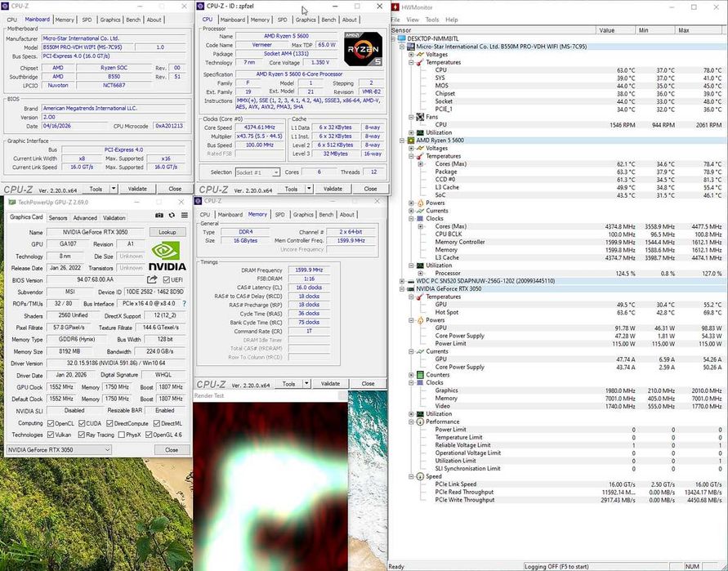Toggle the CUDA checkbox

[82, 423]
